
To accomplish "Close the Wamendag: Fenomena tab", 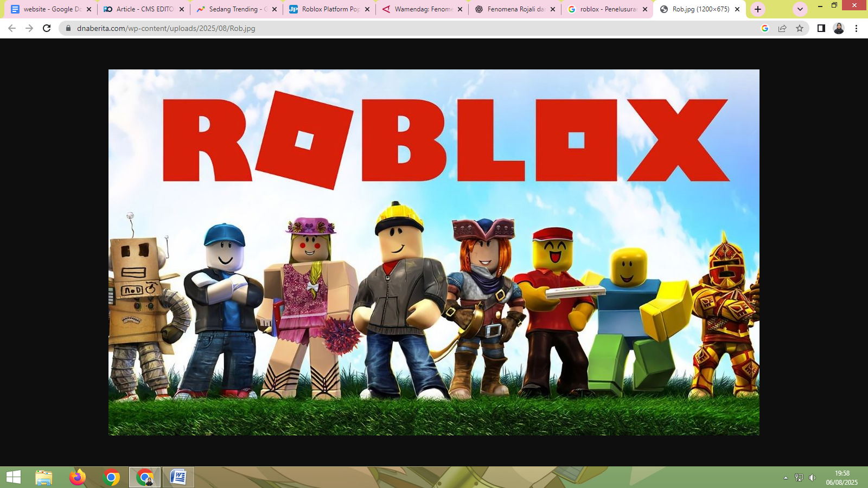I will coord(460,9).
